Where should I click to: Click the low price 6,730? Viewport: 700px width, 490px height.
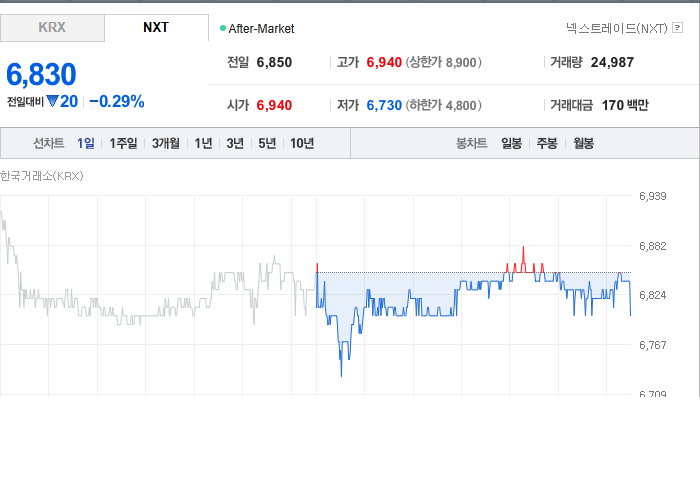pos(384,105)
